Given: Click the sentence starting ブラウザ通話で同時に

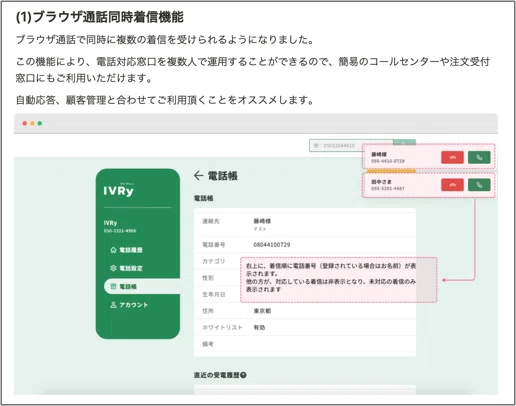Looking at the screenshot, I should pos(165,40).
